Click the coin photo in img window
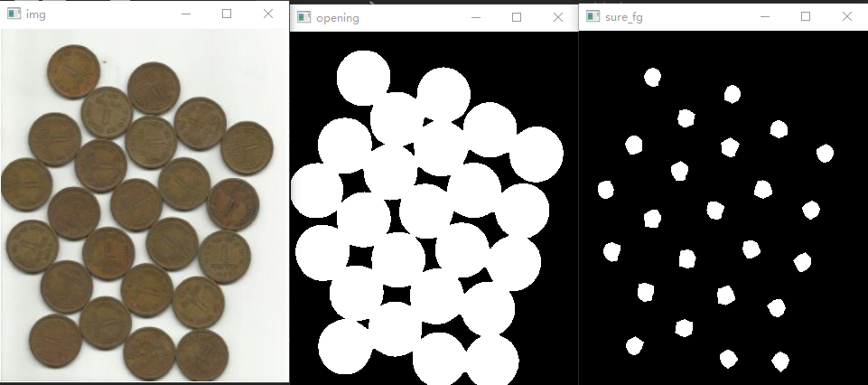Screen dimensions: 868x385 point(145,205)
